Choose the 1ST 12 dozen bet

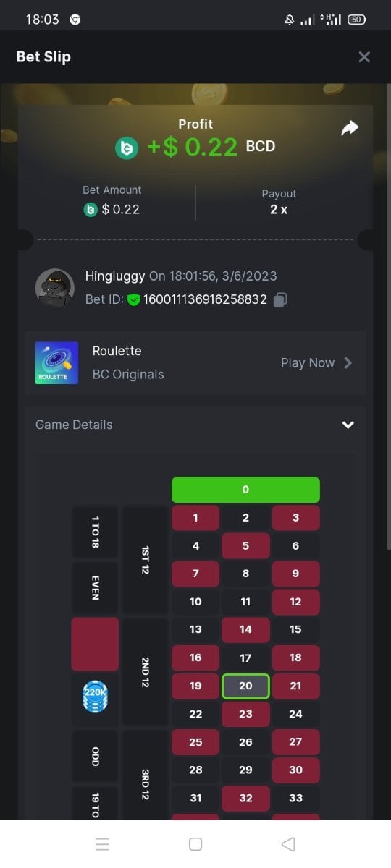pyautogui.click(x=145, y=560)
